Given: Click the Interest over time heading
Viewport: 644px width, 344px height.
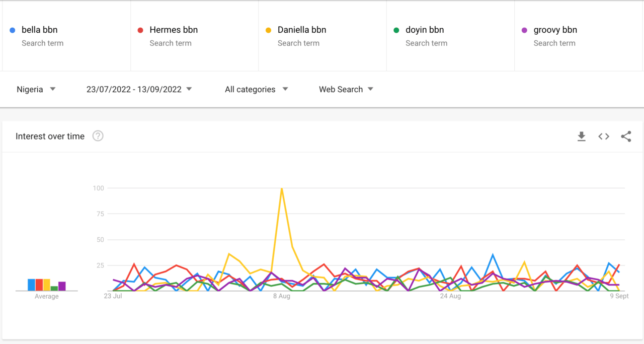Looking at the screenshot, I should 50,136.
